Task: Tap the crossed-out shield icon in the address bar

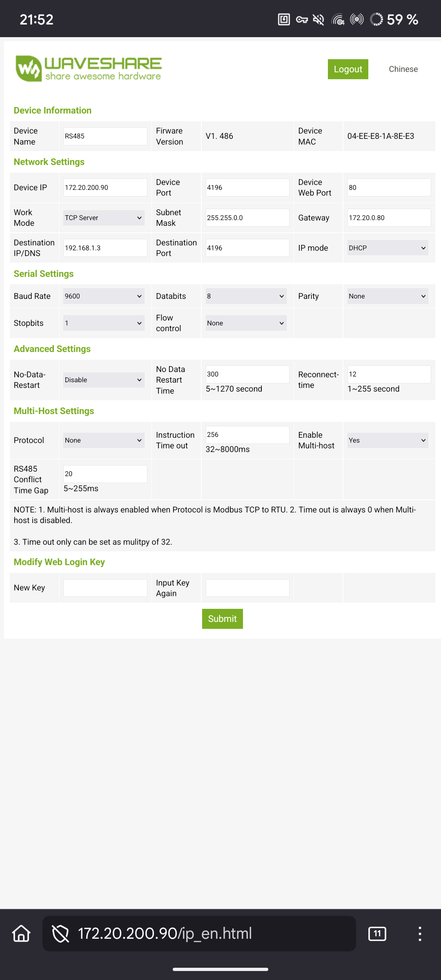Action: (60, 933)
